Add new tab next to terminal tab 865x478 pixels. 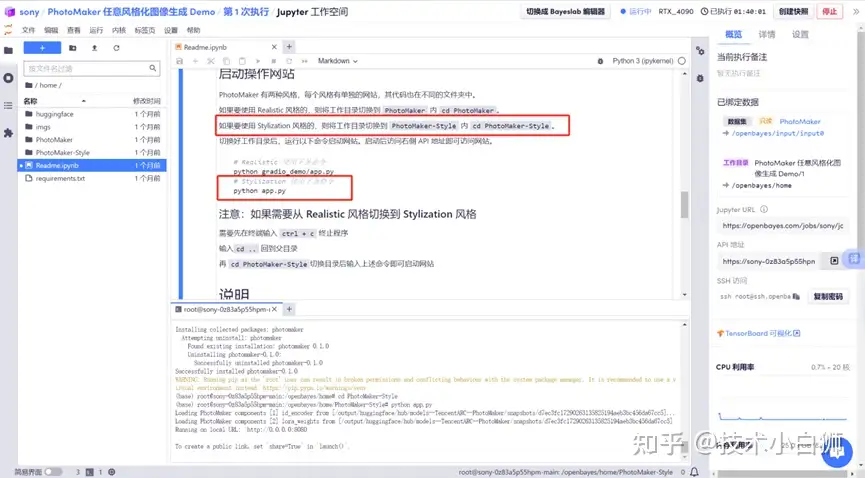point(289,309)
